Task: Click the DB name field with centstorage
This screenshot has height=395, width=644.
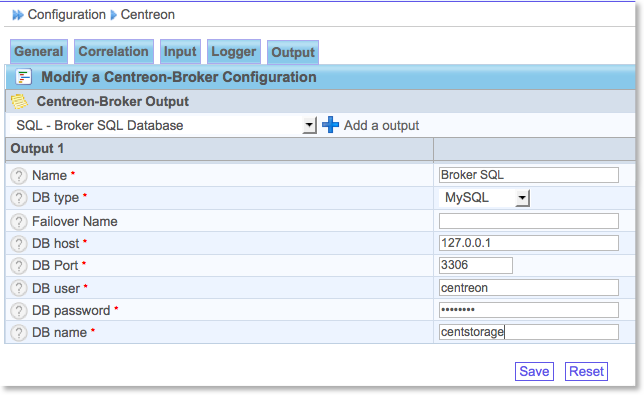Action: tap(529, 332)
